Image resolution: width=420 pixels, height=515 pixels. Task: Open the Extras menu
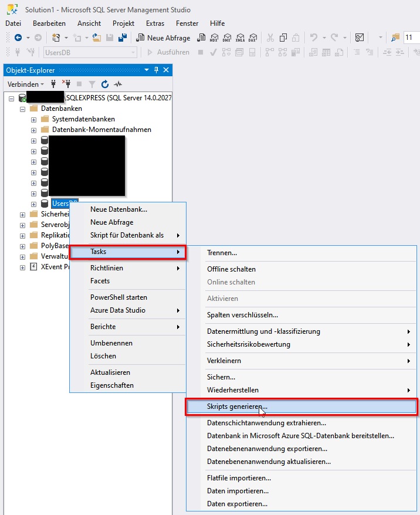pos(155,23)
